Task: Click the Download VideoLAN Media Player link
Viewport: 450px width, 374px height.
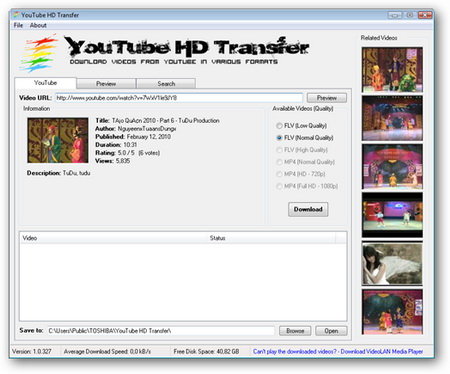Action: point(382,351)
